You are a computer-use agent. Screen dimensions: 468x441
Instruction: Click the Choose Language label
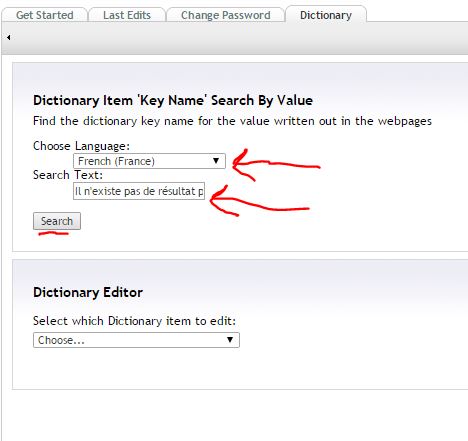coord(81,146)
